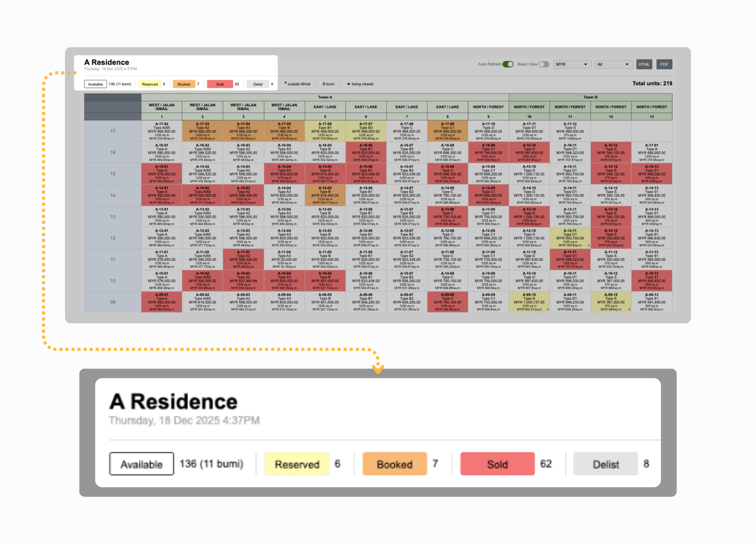Image resolution: width=756 pixels, height=544 pixels.
Task: Export the chart with the PDF button
Action: (664, 64)
